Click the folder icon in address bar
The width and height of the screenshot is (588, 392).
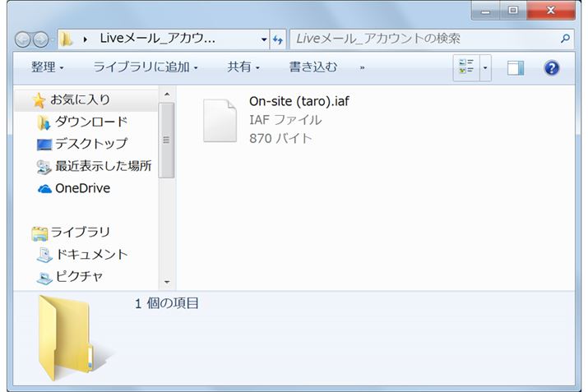click(67, 39)
